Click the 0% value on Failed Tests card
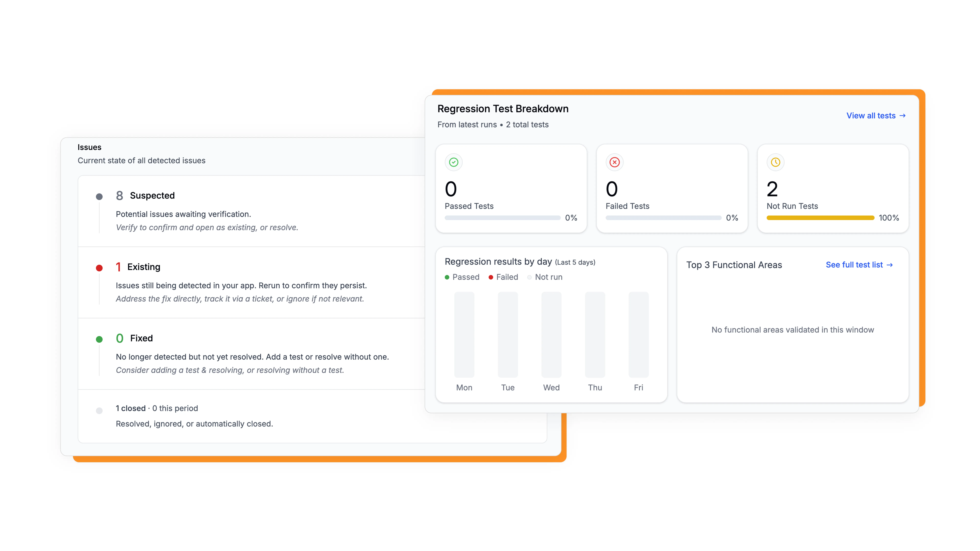The height and width of the screenshot is (551, 980). pyautogui.click(x=732, y=218)
